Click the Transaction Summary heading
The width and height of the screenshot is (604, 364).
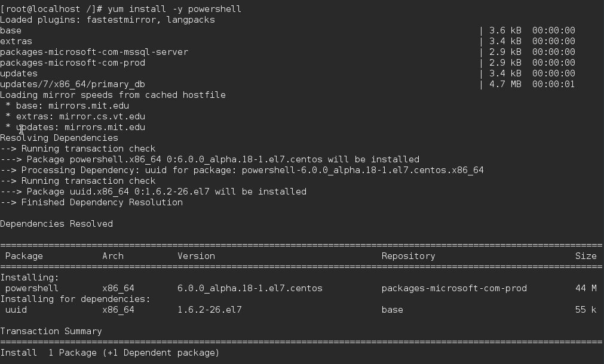click(x=51, y=331)
